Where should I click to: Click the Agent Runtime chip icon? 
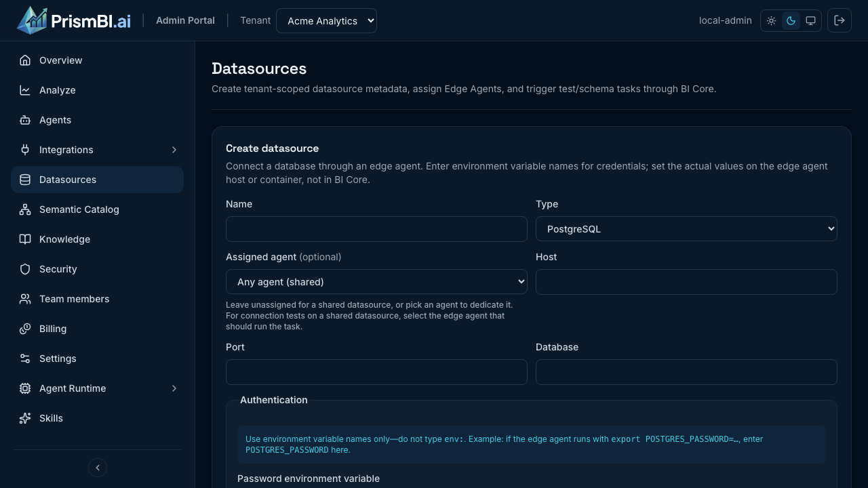pyautogui.click(x=25, y=388)
